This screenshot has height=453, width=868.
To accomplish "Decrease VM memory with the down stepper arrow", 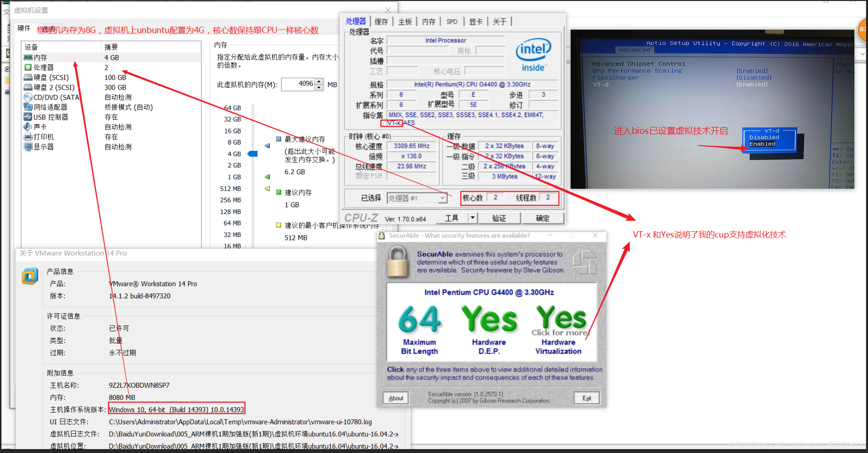I will click(319, 88).
